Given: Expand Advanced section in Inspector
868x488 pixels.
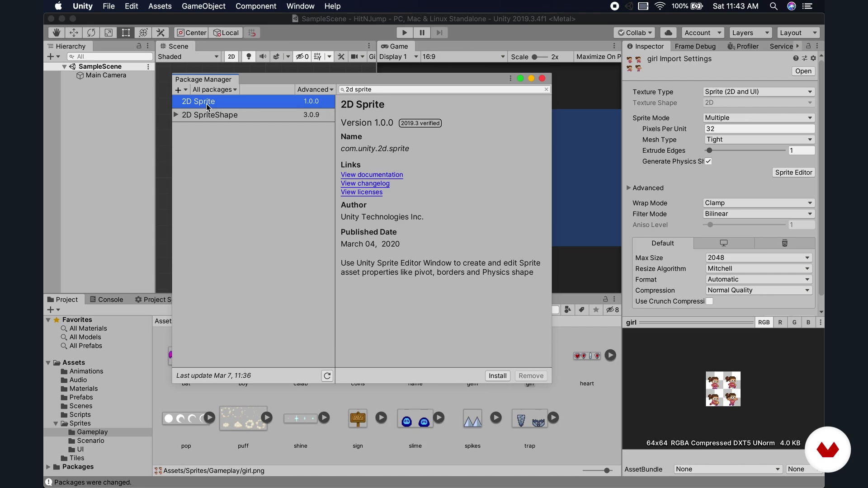Looking at the screenshot, I should [628, 188].
